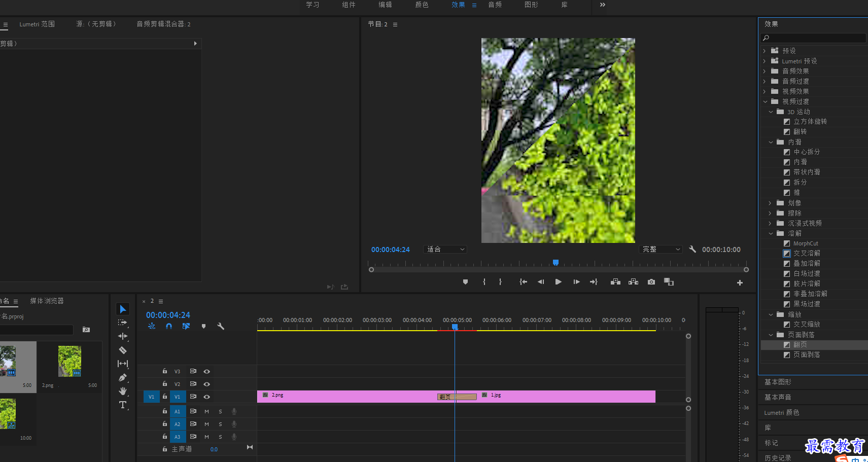Collapse the 视频过渡 folder
This screenshot has width=868, height=462.
tap(765, 101)
